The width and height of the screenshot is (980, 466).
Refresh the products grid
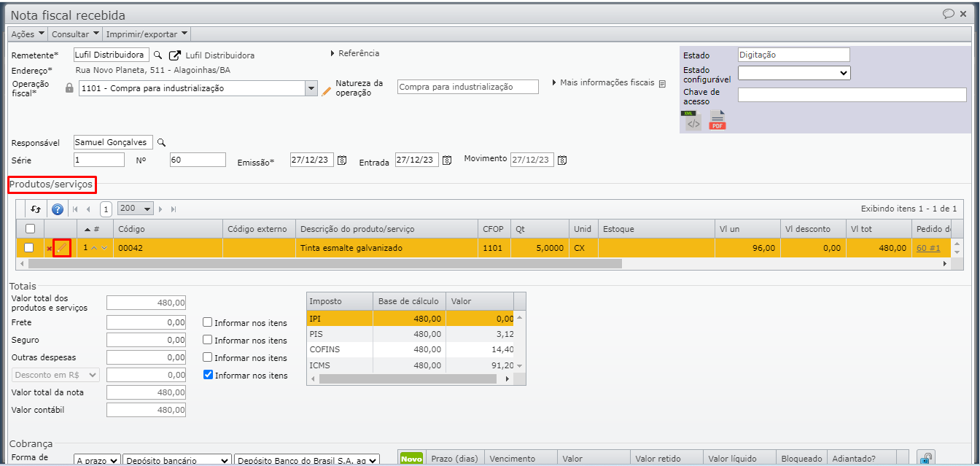click(36, 209)
